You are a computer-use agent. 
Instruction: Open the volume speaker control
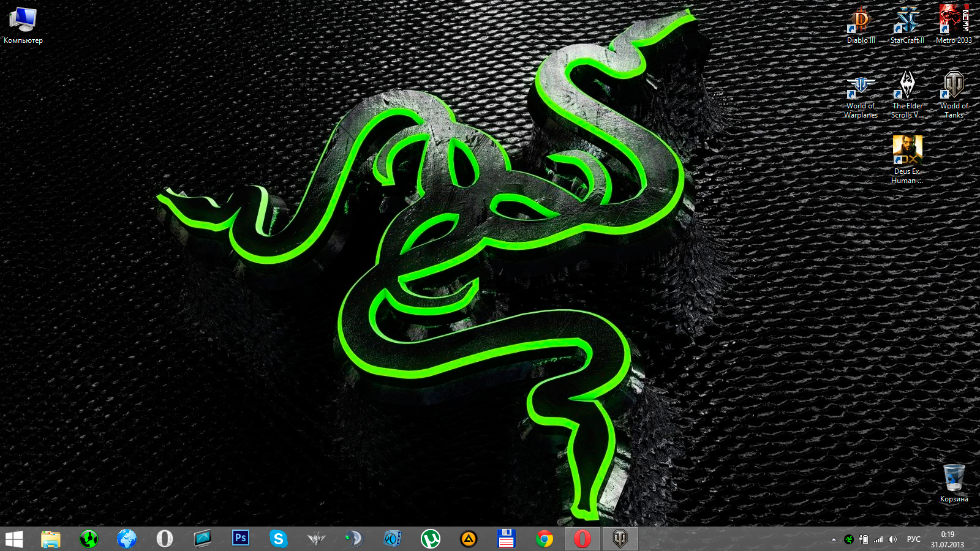pos(892,539)
